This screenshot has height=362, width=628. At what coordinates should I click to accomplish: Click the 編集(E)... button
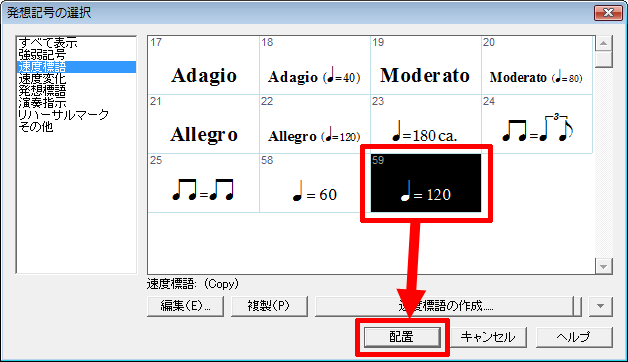point(185,306)
